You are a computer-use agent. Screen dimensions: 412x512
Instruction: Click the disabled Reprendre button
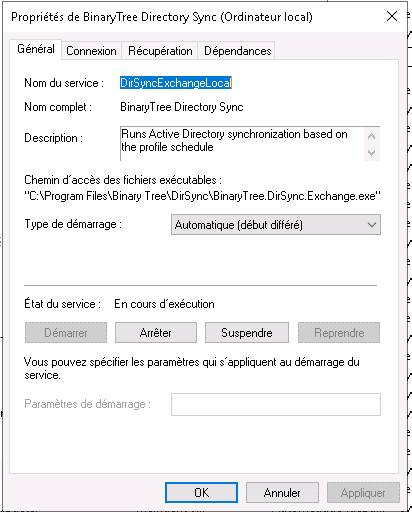pyautogui.click(x=339, y=332)
